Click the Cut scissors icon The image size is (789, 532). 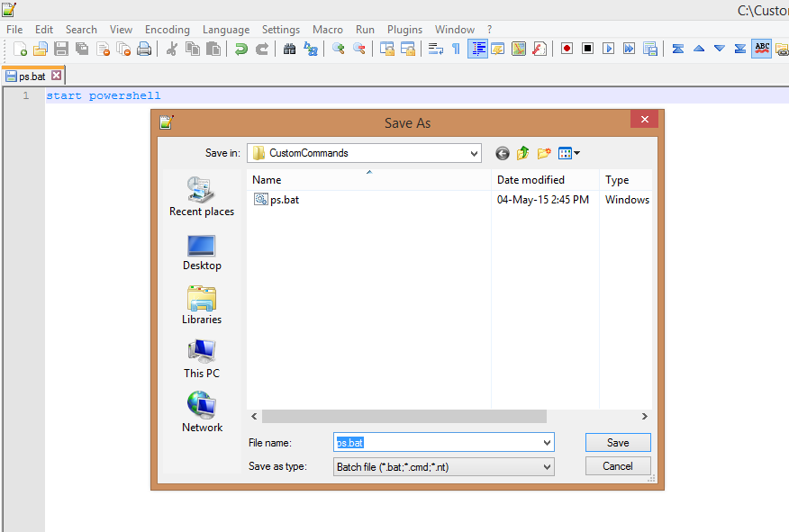point(172,49)
